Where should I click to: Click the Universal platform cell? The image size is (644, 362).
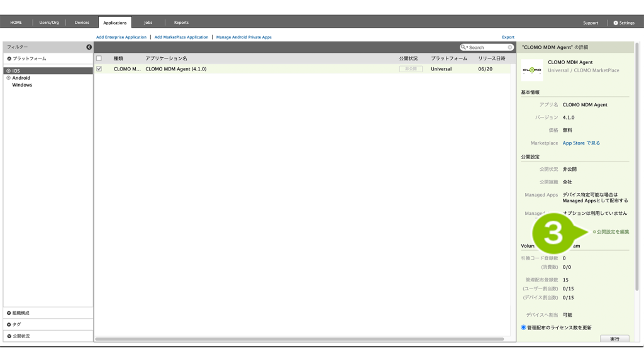441,69
